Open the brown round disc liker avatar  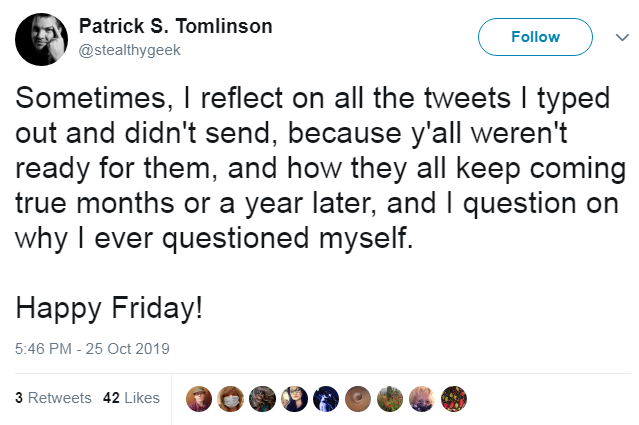tap(358, 399)
